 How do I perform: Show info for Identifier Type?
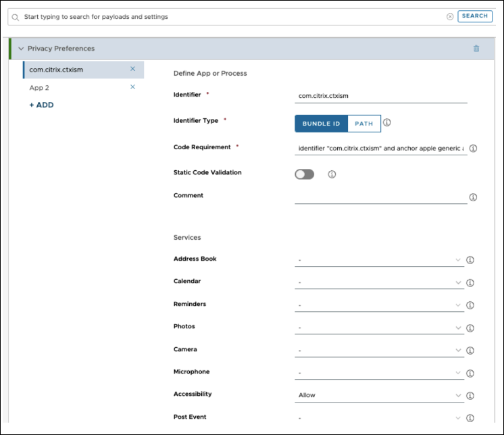point(387,123)
